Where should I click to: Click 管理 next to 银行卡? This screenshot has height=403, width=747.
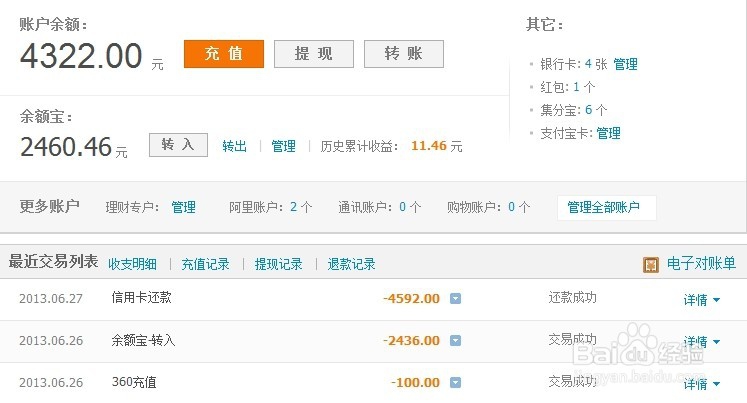(626, 64)
